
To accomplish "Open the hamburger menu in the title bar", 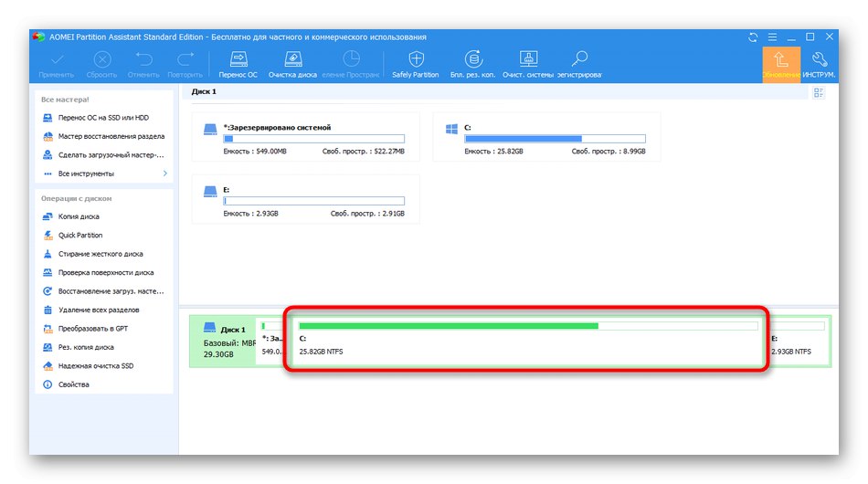I will 772,37.
